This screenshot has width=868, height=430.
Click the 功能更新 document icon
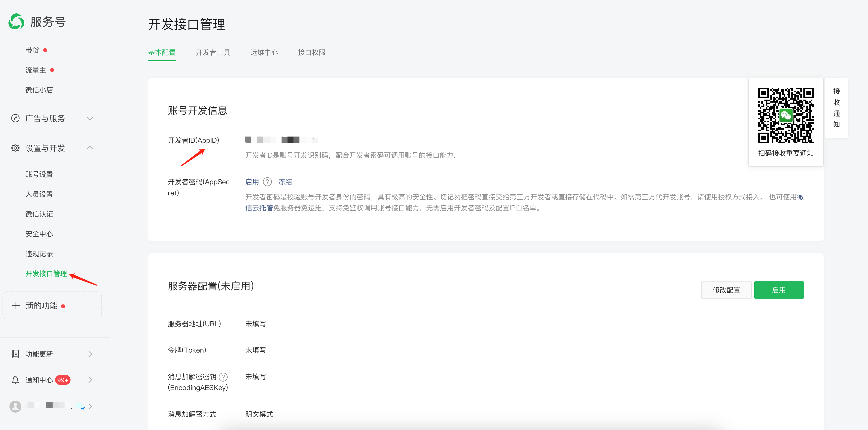click(x=15, y=354)
